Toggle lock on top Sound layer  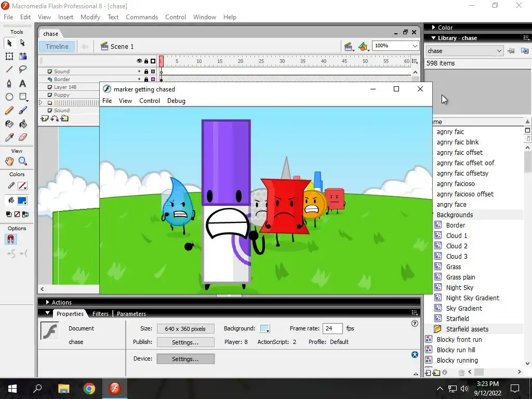pyautogui.click(x=146, y=72)
